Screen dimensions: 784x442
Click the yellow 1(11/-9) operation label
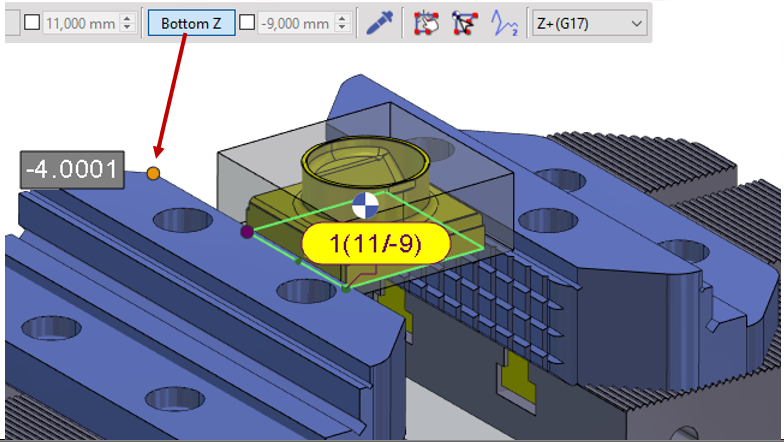(x=375, y=242)
